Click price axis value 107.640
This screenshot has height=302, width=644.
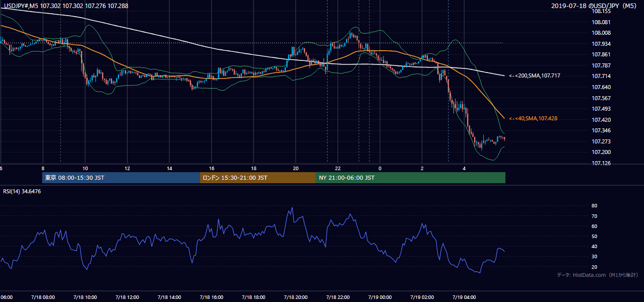tap(601, 87)
